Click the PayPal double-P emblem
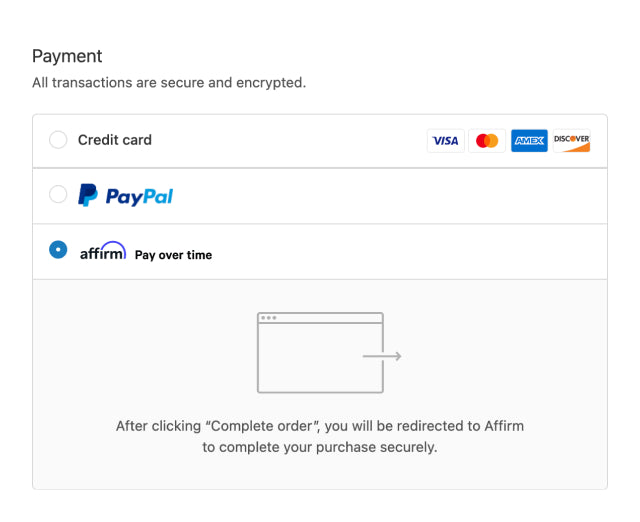Screen dimensions: 640x522 (88, 196)
